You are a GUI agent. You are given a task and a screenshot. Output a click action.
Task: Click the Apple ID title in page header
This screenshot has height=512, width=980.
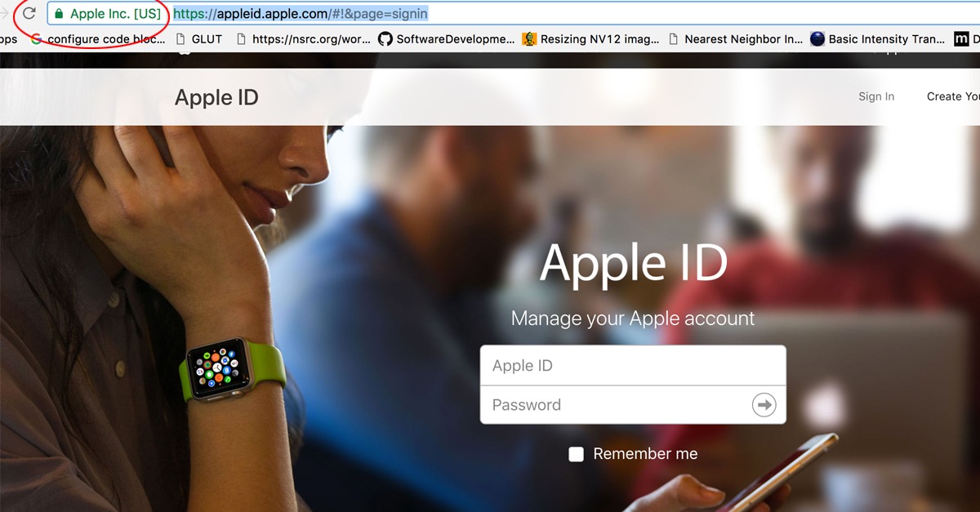(216, 97)
